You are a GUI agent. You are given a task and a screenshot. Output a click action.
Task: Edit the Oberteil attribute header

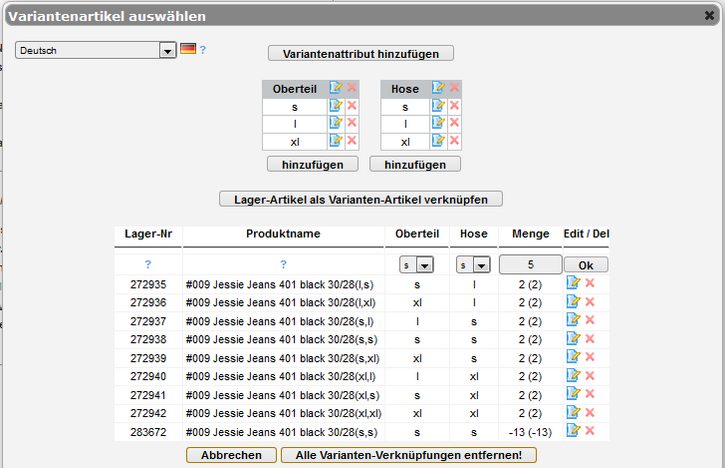tap(336, 87)
